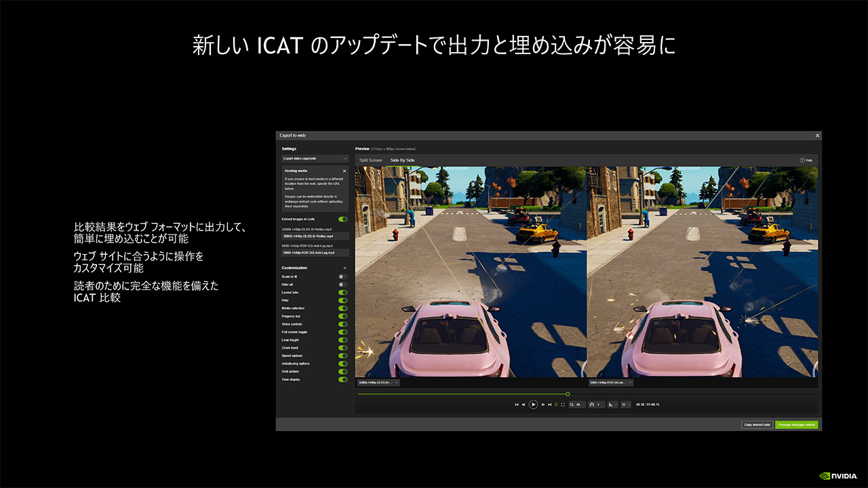Toggle the Media selectors switch
The width and height of the screenshot is (868, 488).
coord(343,308)
